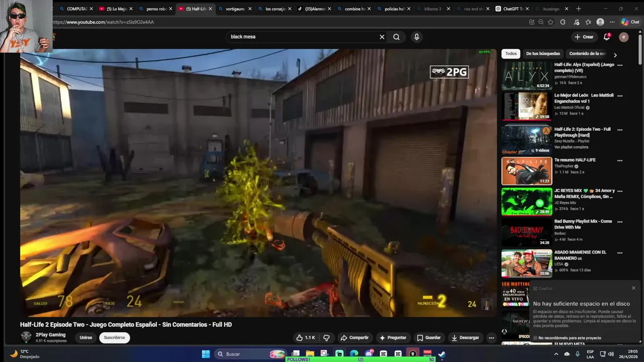Open the weather widget showing 12°C
The width and height of the screenshot is (644, 362).
[25, 354]
